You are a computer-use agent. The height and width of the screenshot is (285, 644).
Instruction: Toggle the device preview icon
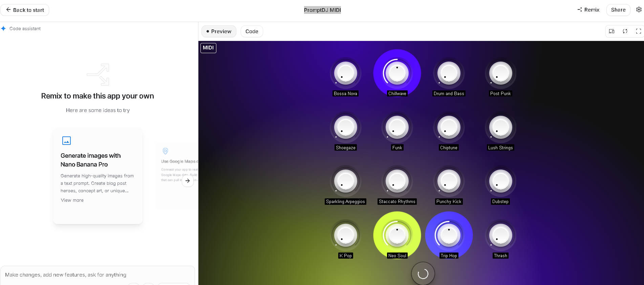611,31
